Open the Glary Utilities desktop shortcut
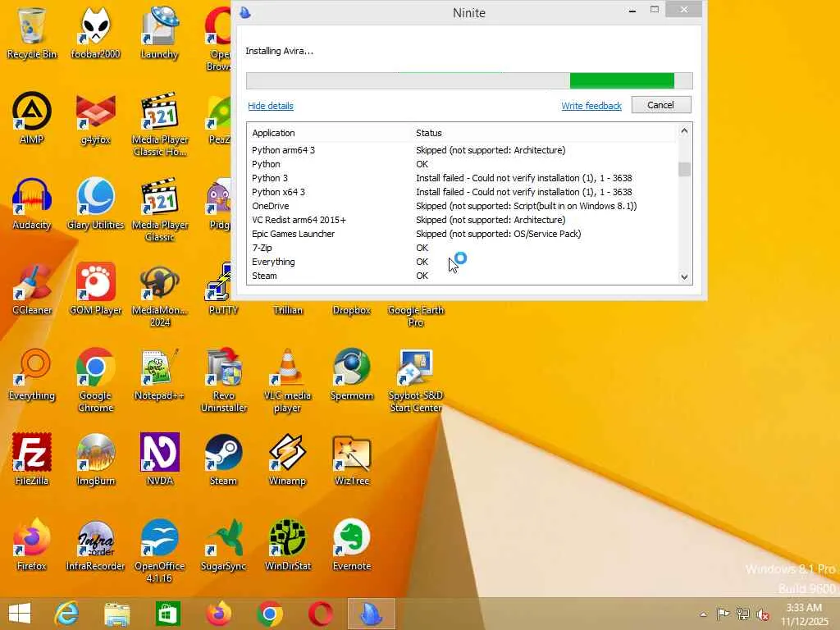 [x=95, y=204]
